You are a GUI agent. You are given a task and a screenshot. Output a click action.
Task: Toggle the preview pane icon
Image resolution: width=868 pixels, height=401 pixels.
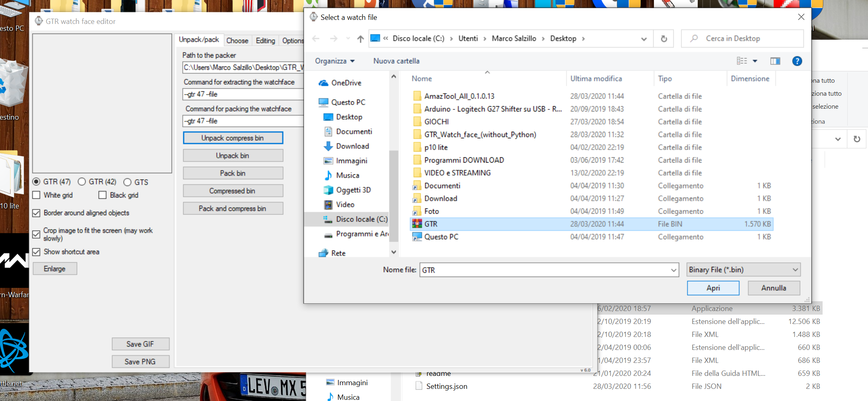tap(775, 61)
